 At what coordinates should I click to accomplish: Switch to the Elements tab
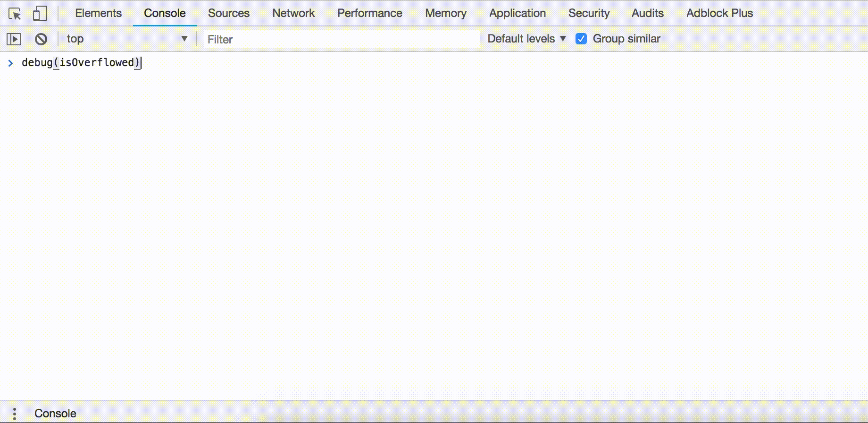pos(99,13)
